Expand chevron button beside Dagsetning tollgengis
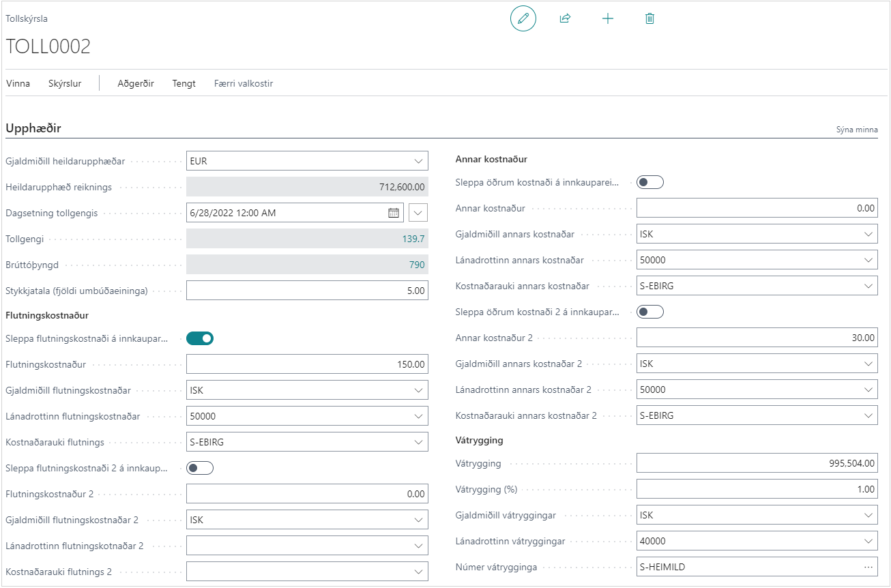Image resolution: width=891 pixels, height=588 pixels. (418, 213)
